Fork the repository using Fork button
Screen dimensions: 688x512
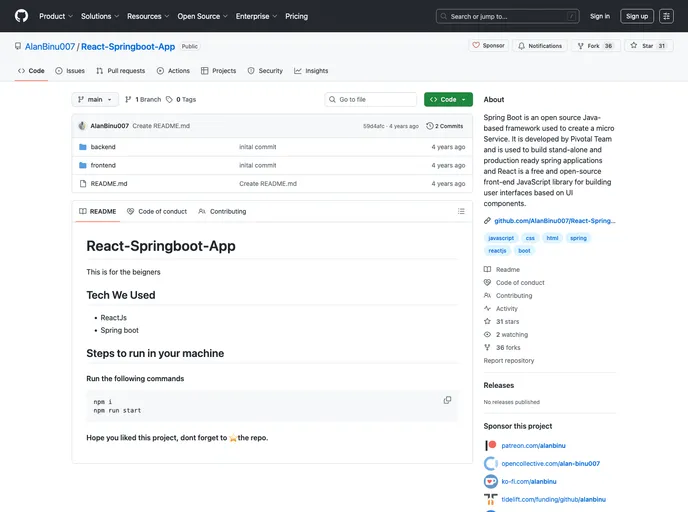(x=595, y=46)
